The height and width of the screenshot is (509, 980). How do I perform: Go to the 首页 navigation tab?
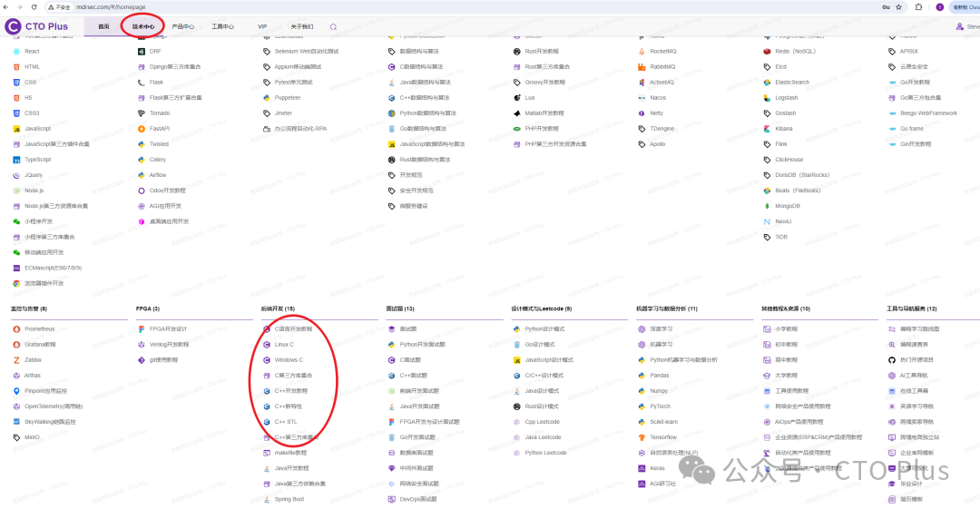103,26
